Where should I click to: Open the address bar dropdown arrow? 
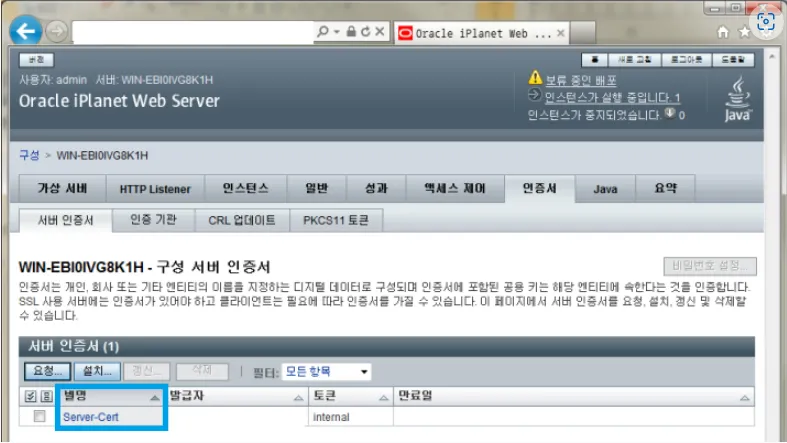(337, 32)
